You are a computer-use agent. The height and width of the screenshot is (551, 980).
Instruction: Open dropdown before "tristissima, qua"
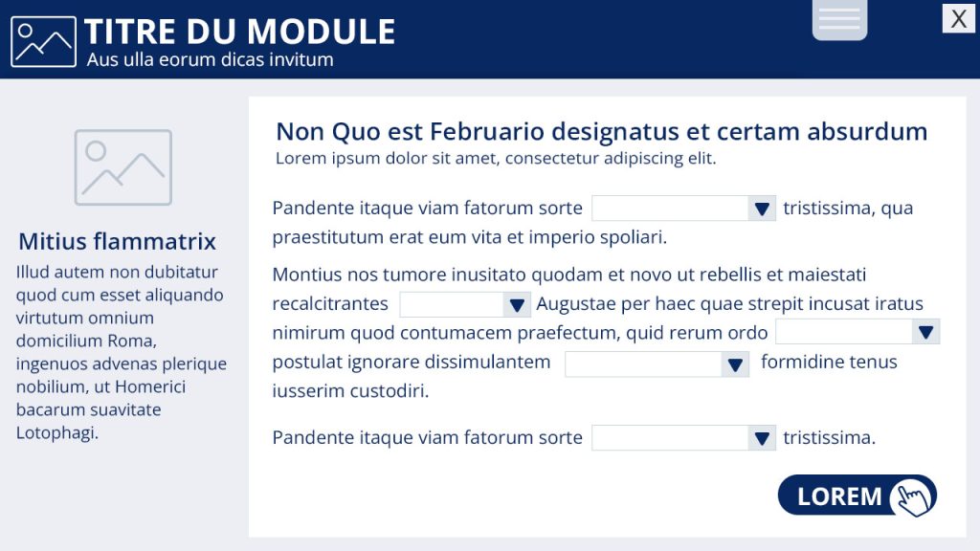pos(683,209)
